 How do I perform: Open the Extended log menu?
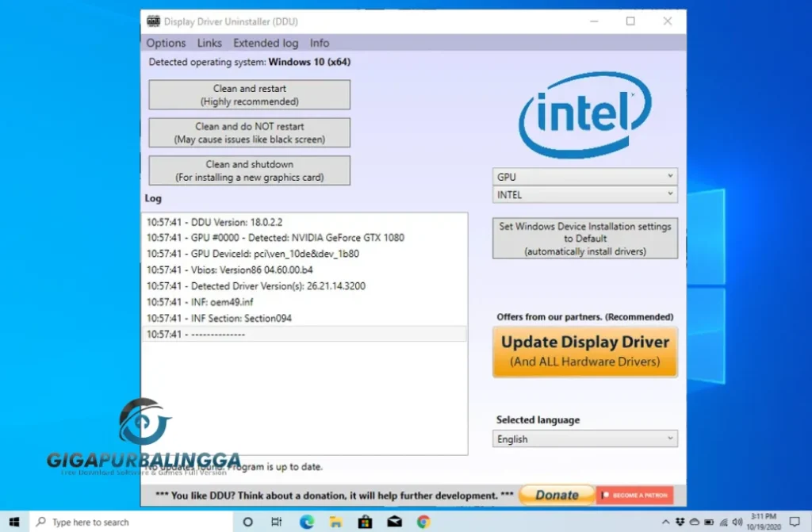click(266, 43)
